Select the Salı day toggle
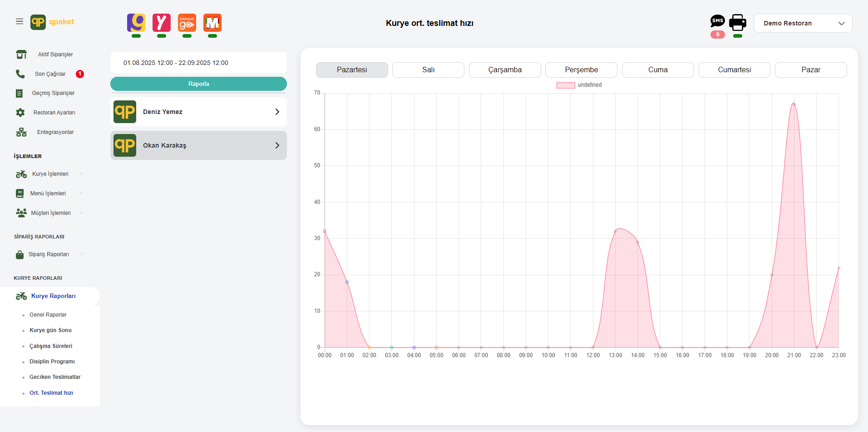 click(428, 70)
